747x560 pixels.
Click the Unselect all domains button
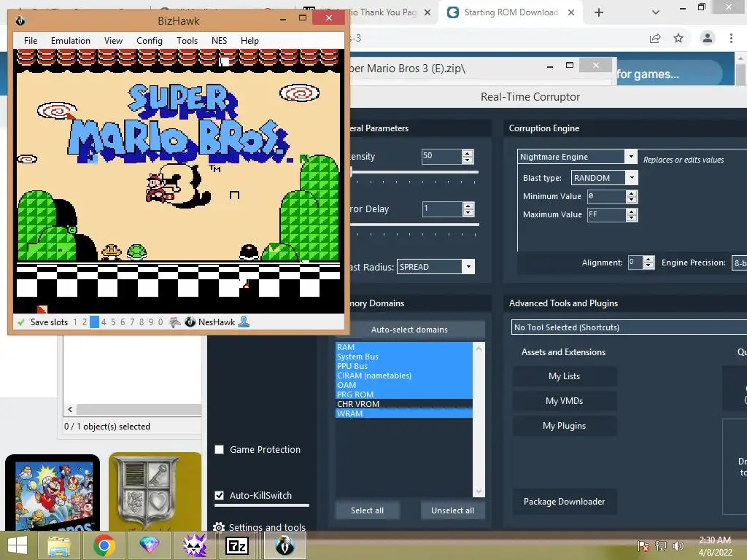(452, 510)
